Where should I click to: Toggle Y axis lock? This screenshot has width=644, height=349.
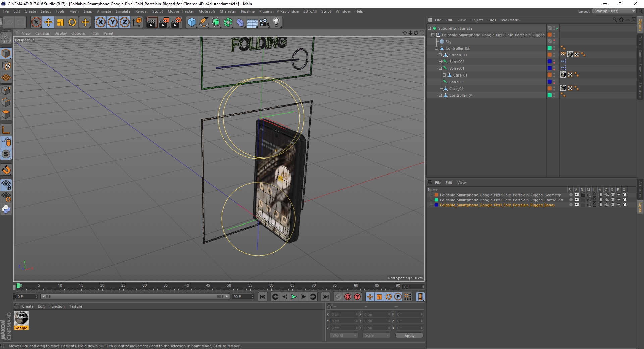[112, 22]
